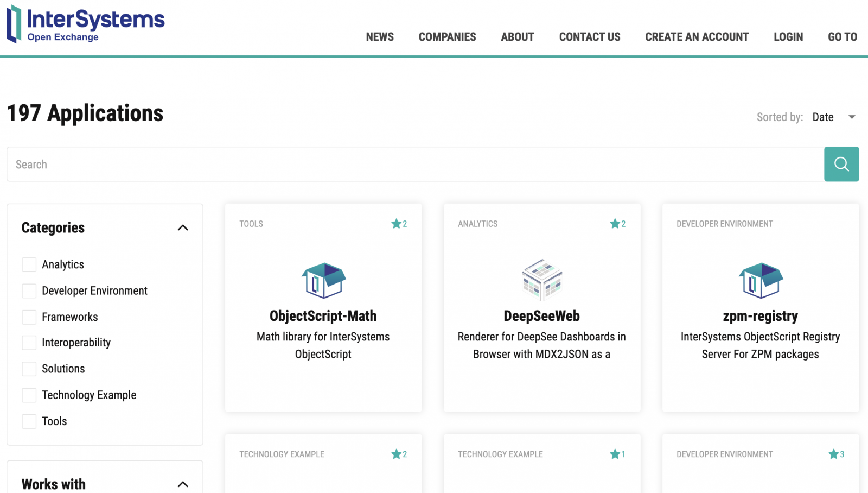Image resolution: width=868 pixels, height=493 pixels.
Task: Open the Sorted by Date dropdown
Action: click(834, 117)
